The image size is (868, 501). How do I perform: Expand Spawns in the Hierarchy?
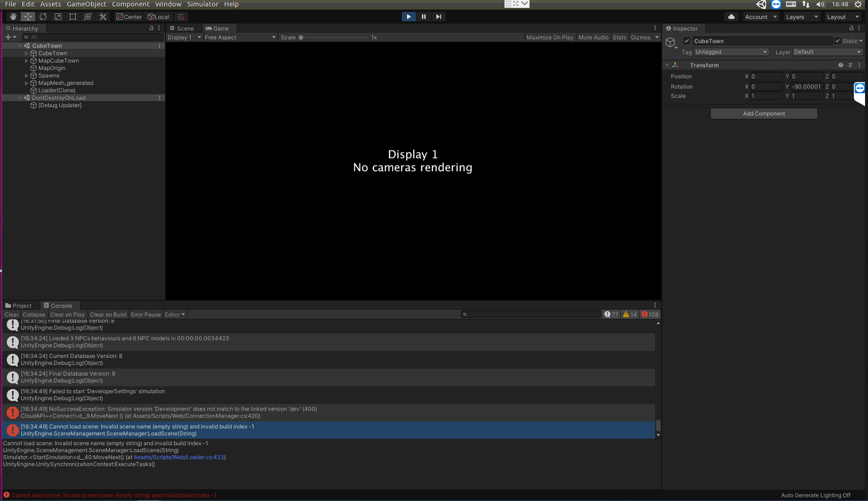pyautogui.click(x=27, y=76)
